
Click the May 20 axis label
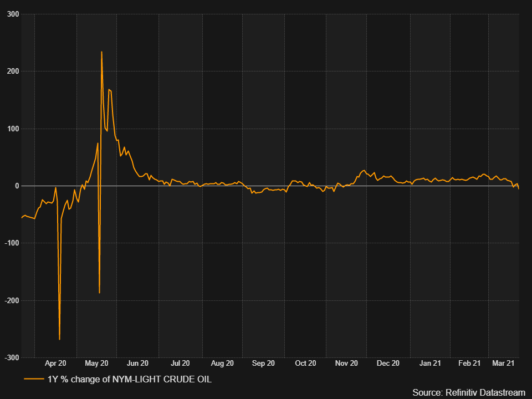96,363
